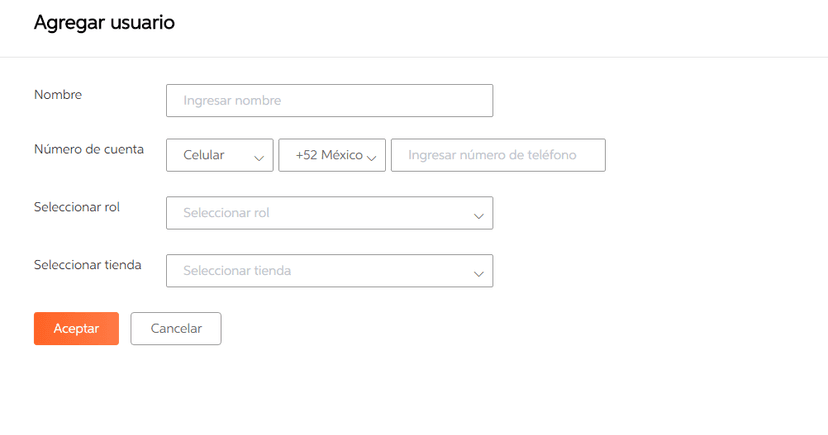Image resolution: width=828 pixels, height=435 pixels.
Task: Click the Cancelar button
Action: click(x=176, y=329)
